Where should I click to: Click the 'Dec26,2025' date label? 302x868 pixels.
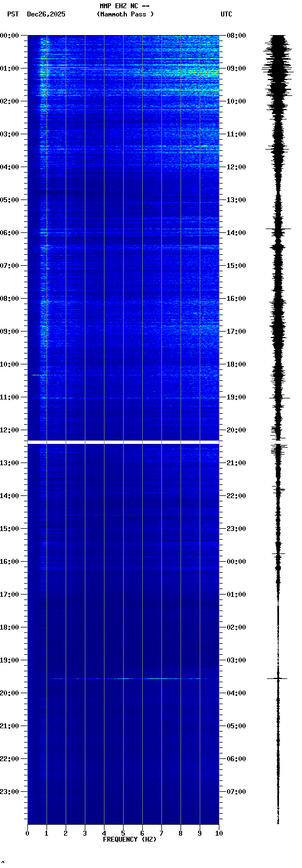coord(46,14)
